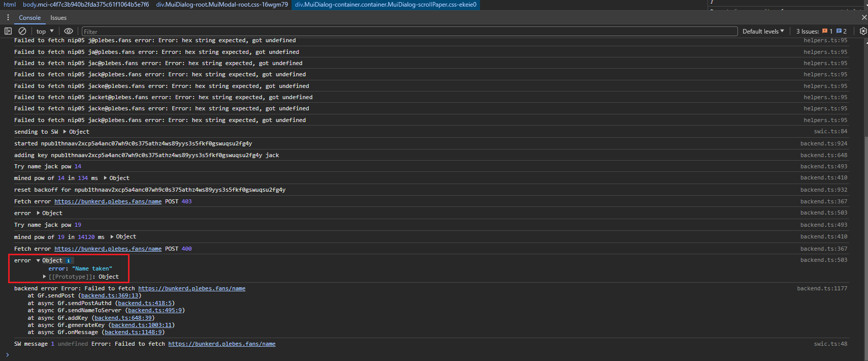Open the top context dropdown
Image resolution: width=868 pixels, height=361 pixels.
45,31
